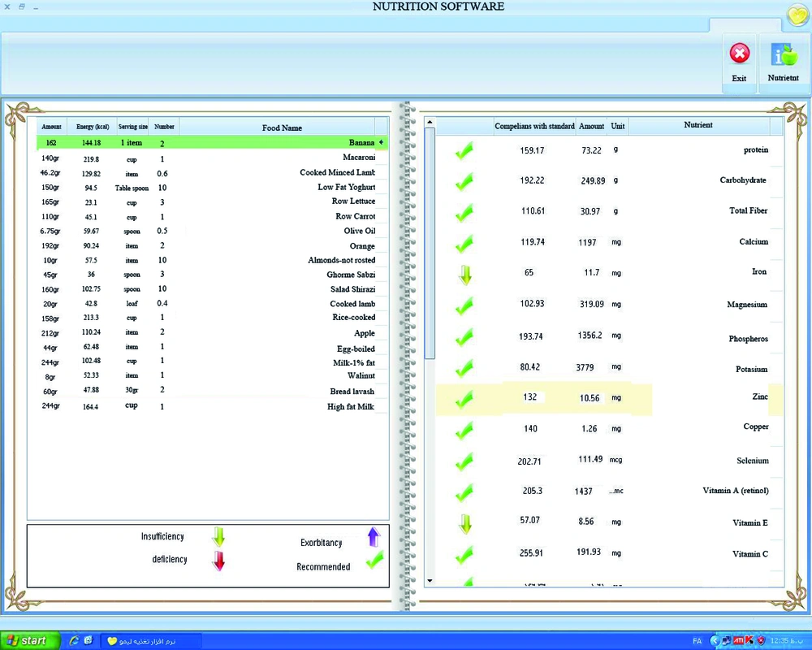Select the Iron nutrient name
The height and width of the screenshot is (650, 812).
759,271
